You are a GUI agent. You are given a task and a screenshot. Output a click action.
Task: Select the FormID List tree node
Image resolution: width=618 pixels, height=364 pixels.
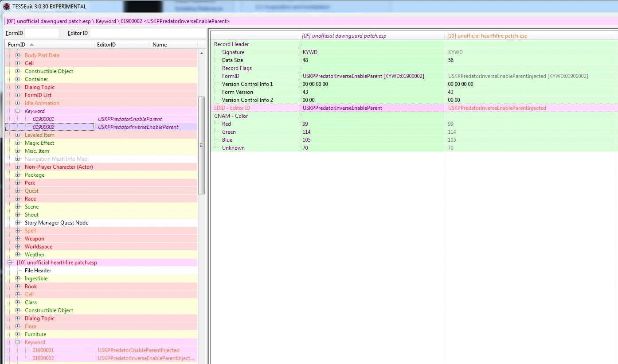38,95
